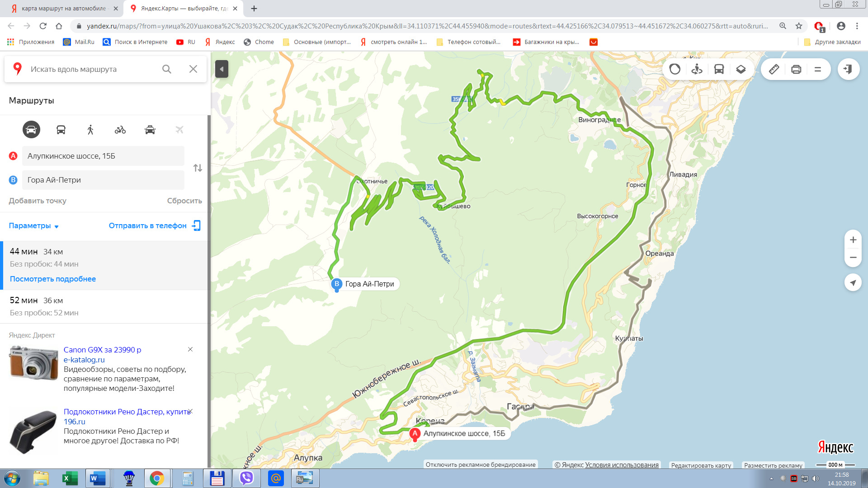Zoom out the map
The width and height of the screenshot is (868, 488).
click(x=853, y=258)
